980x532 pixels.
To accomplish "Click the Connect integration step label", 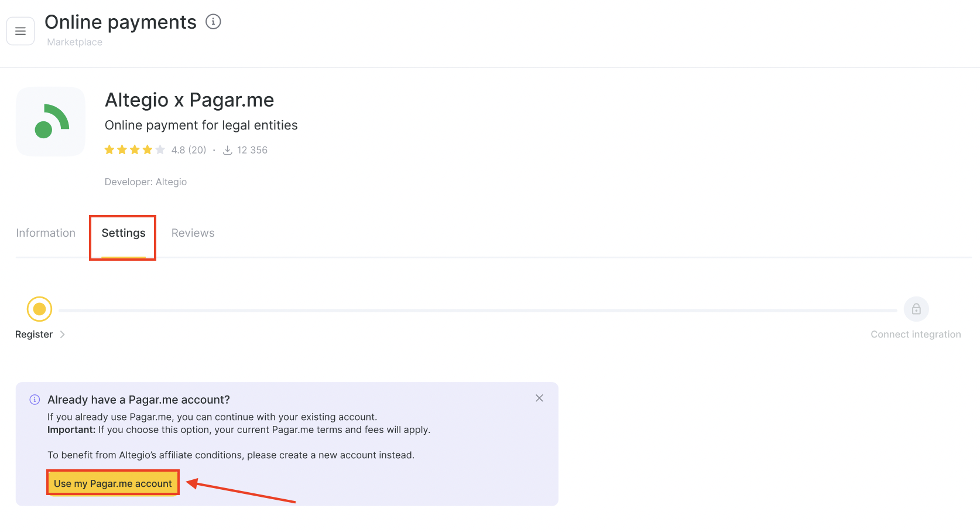I will (916, 335).
